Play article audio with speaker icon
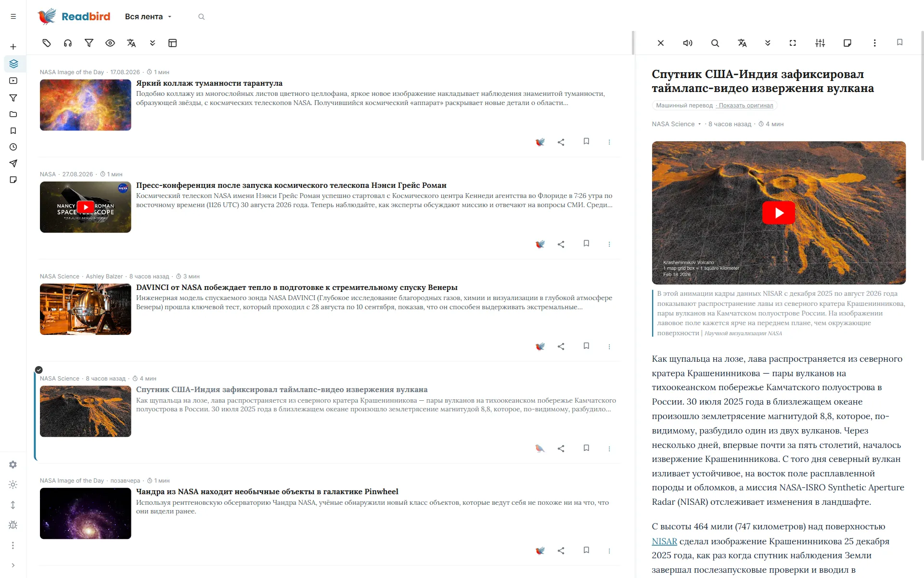This screenshot has height=578, width=924. (x=688, y=43)
